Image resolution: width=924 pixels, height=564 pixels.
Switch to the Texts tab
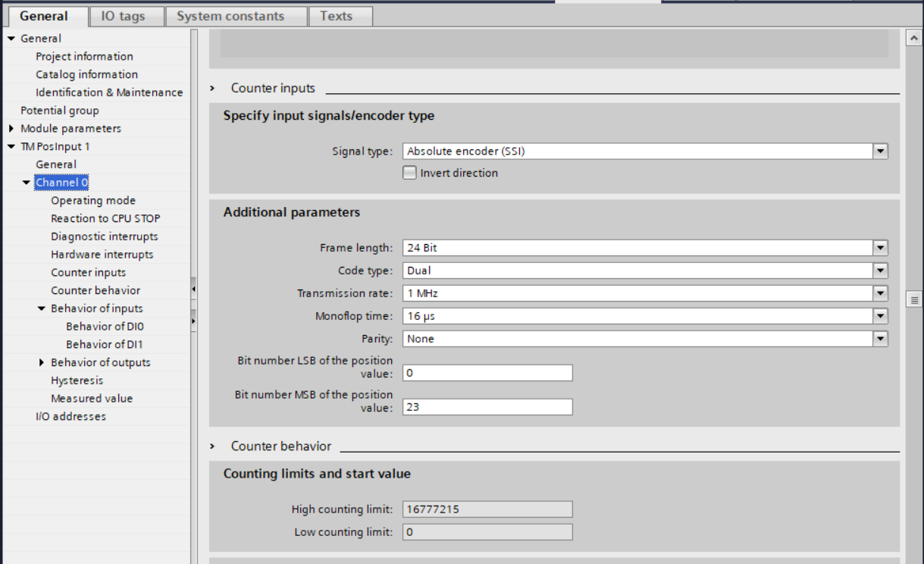pos(336,16)
